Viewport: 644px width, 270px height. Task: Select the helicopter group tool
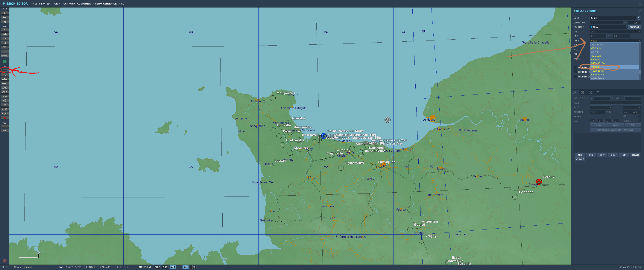pos(4,75)
